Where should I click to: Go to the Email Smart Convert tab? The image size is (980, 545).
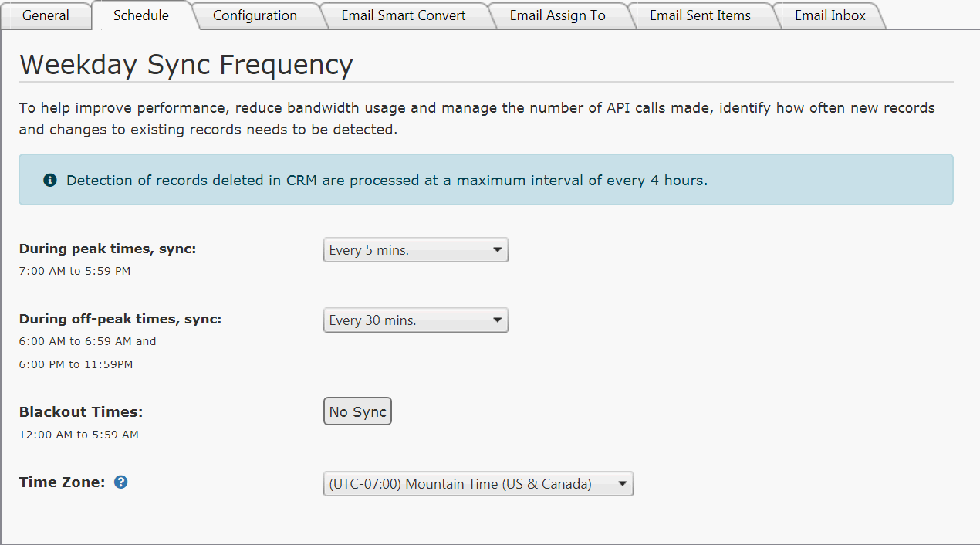click(404, 15)
